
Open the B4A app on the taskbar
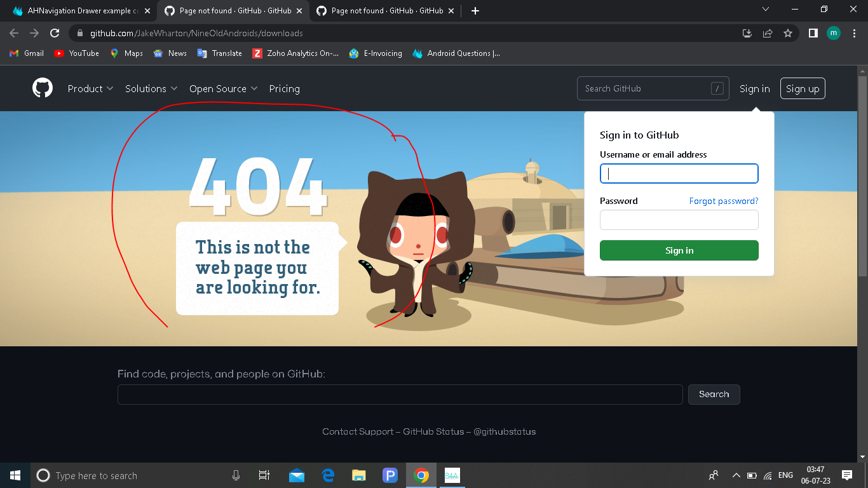point(452,475)
